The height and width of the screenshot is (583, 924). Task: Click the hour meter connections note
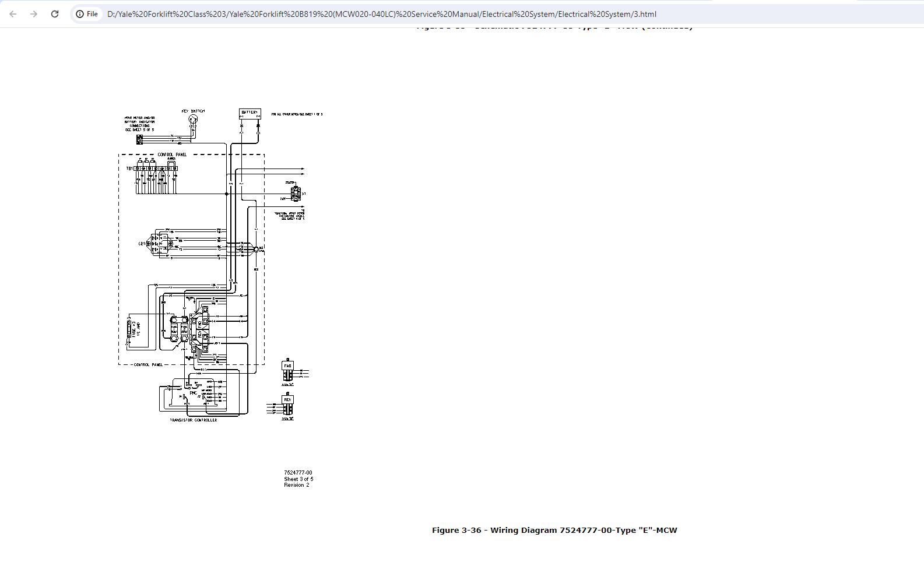[139, 124]
